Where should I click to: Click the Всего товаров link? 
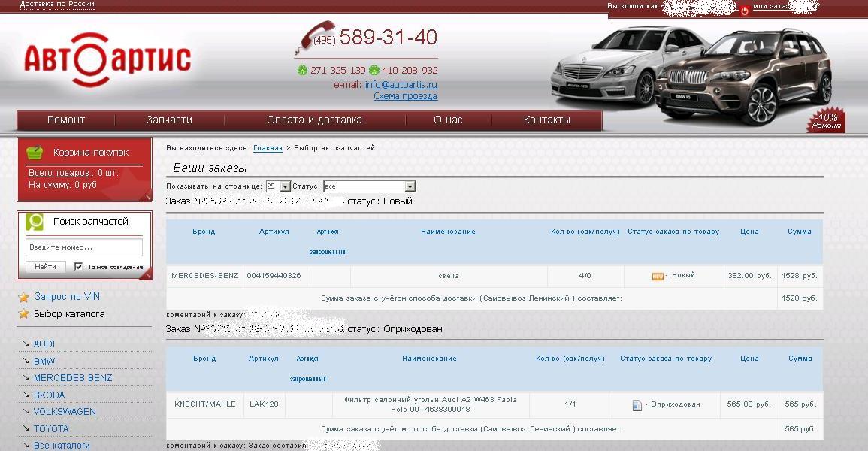point(59,173)
